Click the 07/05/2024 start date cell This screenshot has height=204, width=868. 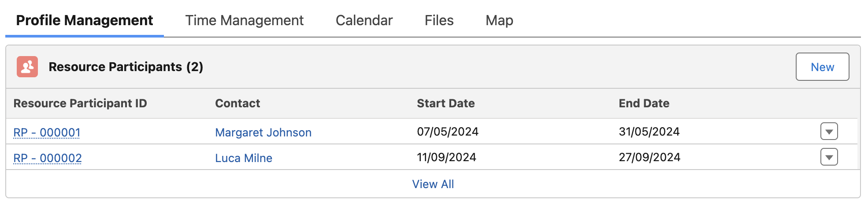[x=448, y=132]
